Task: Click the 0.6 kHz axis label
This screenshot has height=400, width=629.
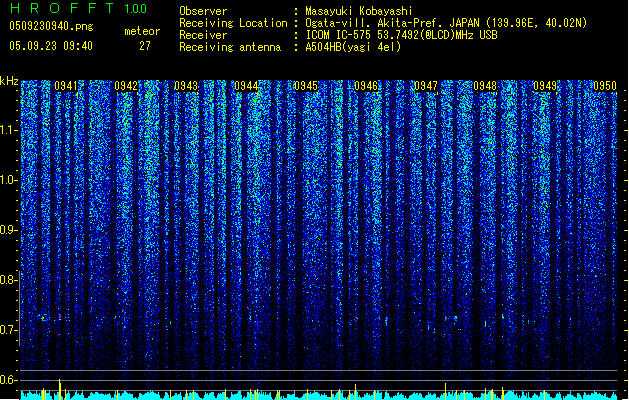Action: [8, 380]
